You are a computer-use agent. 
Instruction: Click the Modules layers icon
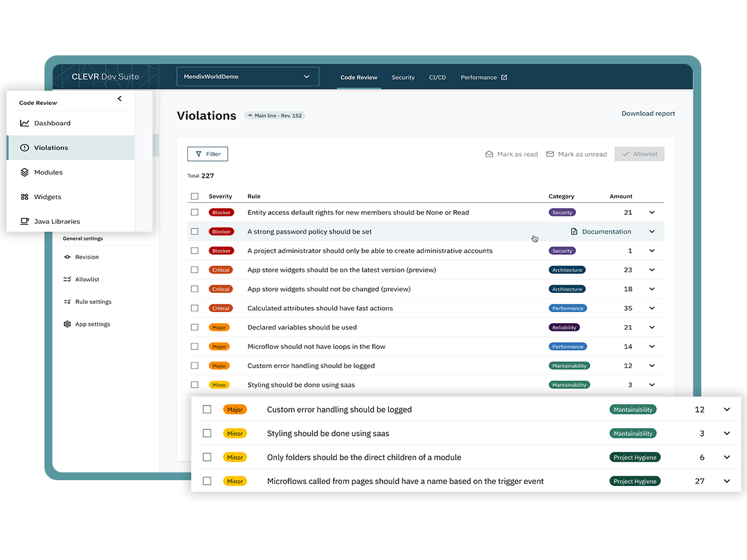(24, 173)
